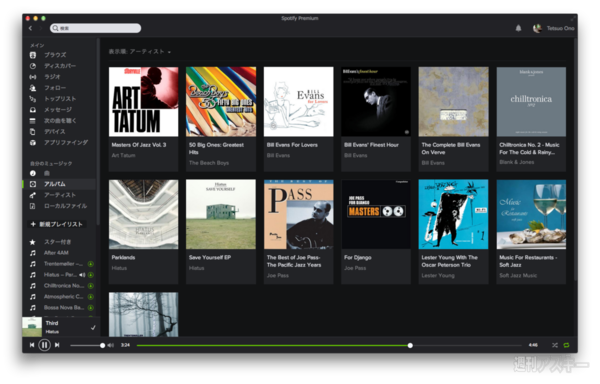Open the ブラウズ (Browse) section icon
This screenshot has width=600, height=384.
pos(33,55)
